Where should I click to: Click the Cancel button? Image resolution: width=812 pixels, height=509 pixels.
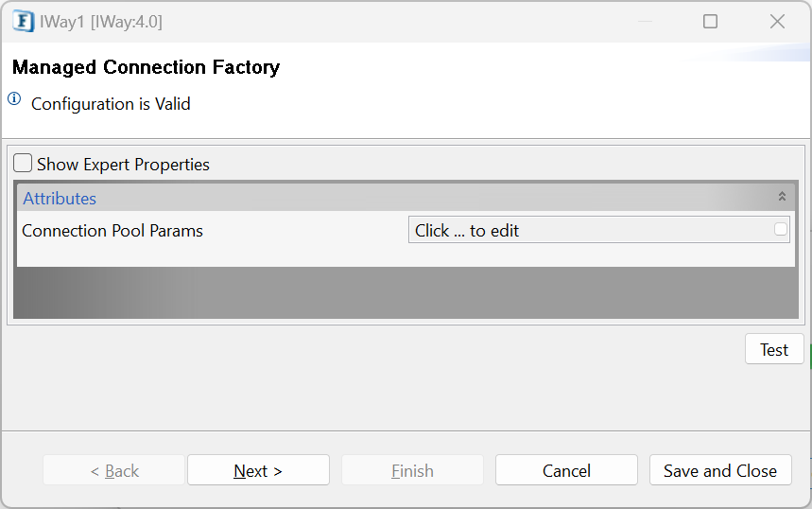pos(566,470)
